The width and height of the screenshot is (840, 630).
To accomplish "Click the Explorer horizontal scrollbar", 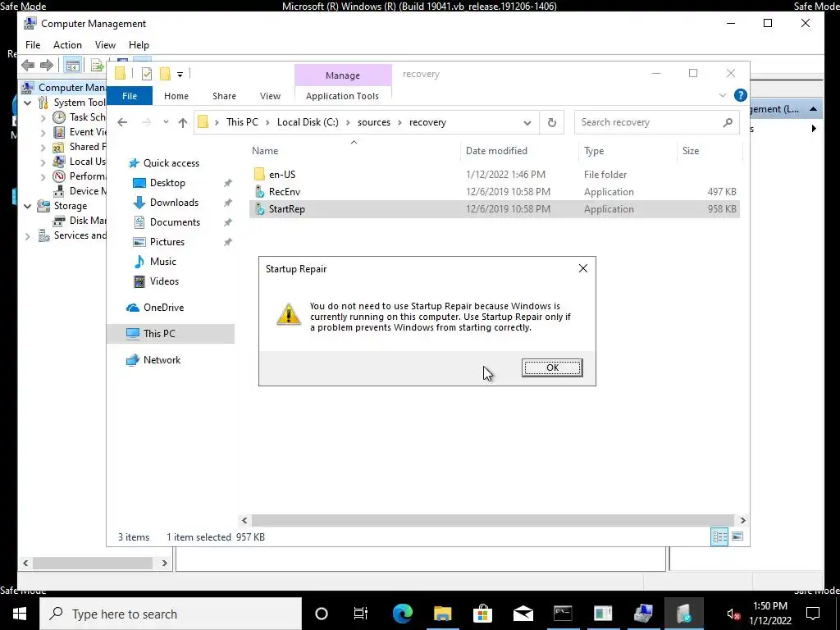I will (x=492, y=520).
